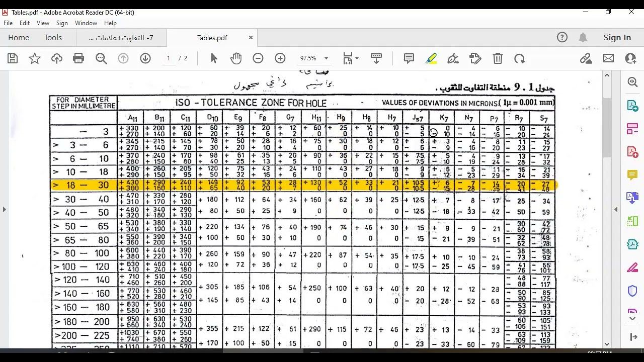Choose the selection arrow tool
This screenshot has width=644, height=362.
click(214, 59)
